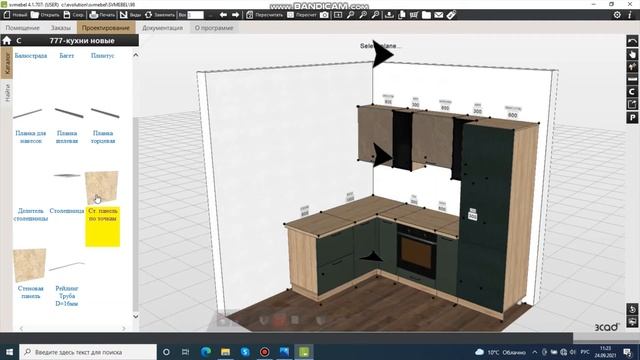Click the copy documents icon
640x360 pixels.
[402, 15]
